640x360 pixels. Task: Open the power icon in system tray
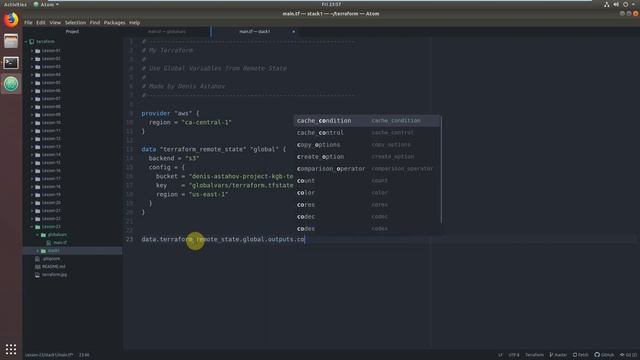[x=626, y=4]
